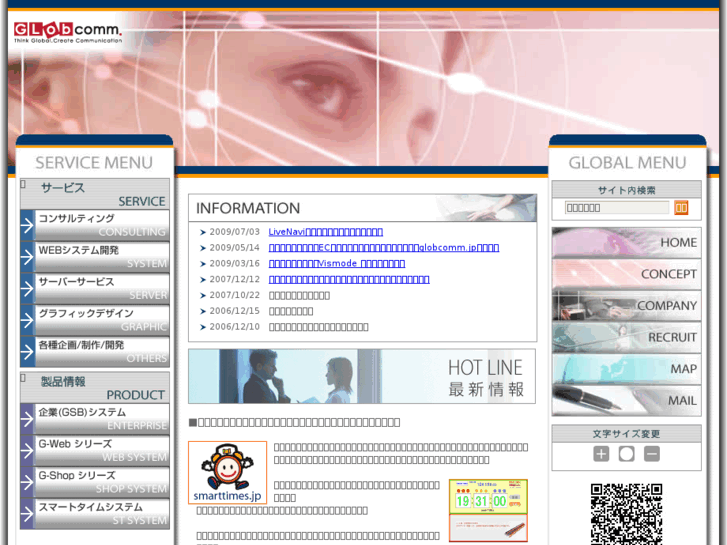Open the MAIL contact page
The height and width of the screenshot is (545, 727).
tap(626, 400)
